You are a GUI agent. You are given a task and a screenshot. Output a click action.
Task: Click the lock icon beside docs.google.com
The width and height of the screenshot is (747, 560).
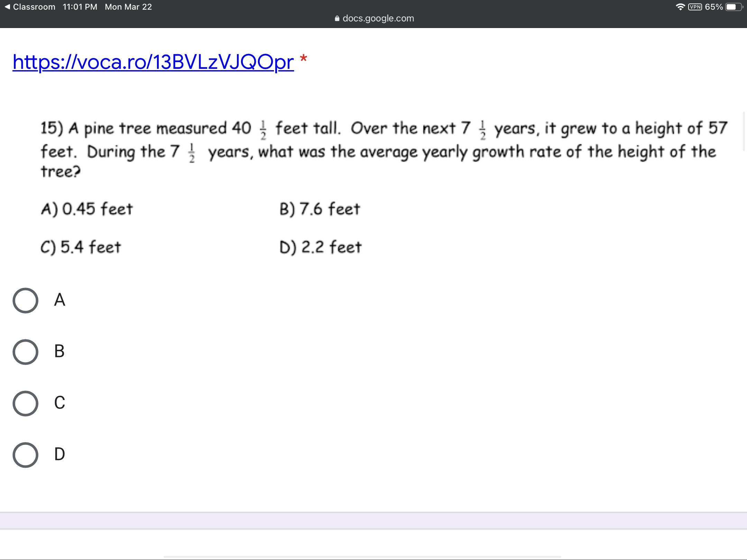337,19
